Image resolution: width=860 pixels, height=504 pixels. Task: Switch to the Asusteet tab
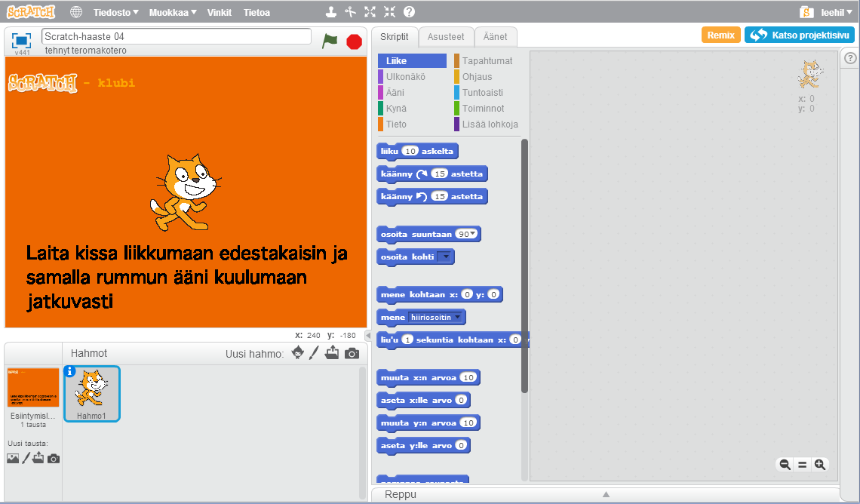pyautogui.click(x=446, y=36)
